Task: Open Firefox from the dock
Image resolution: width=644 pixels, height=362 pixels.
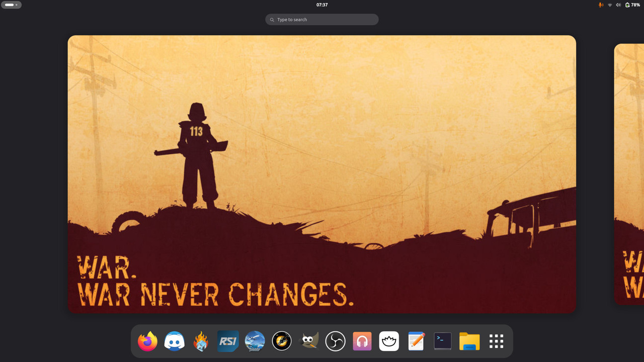Action: [147, 341]
